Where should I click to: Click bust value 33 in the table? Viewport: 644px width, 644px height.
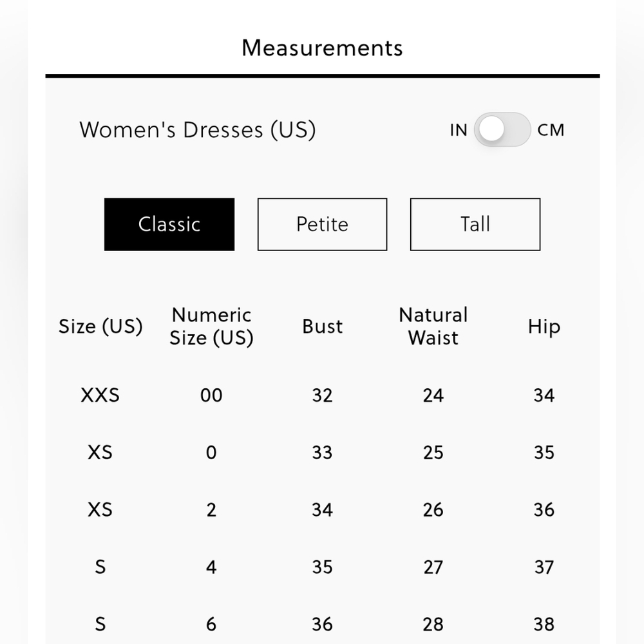(322, 452)
